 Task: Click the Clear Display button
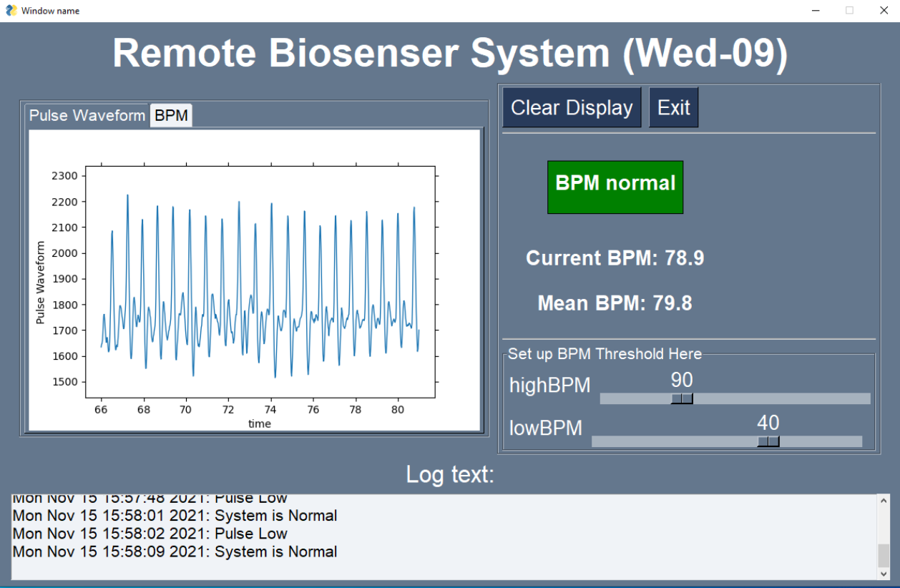click(571, 107)
